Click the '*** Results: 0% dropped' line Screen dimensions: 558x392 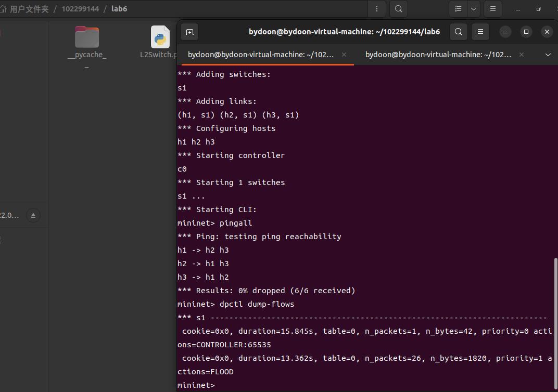[266, 291]
